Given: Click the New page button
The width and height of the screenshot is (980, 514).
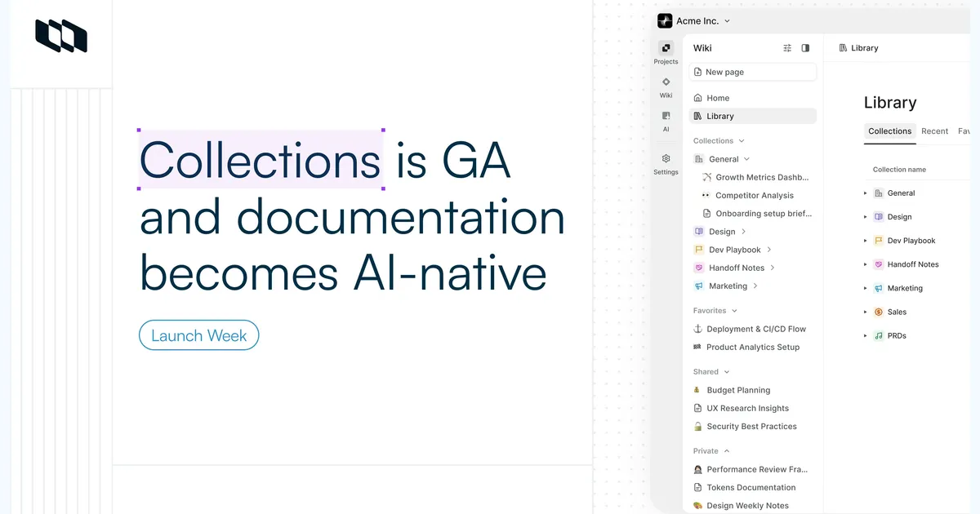Looking at the screenshot, I should [x=753, y=72].
